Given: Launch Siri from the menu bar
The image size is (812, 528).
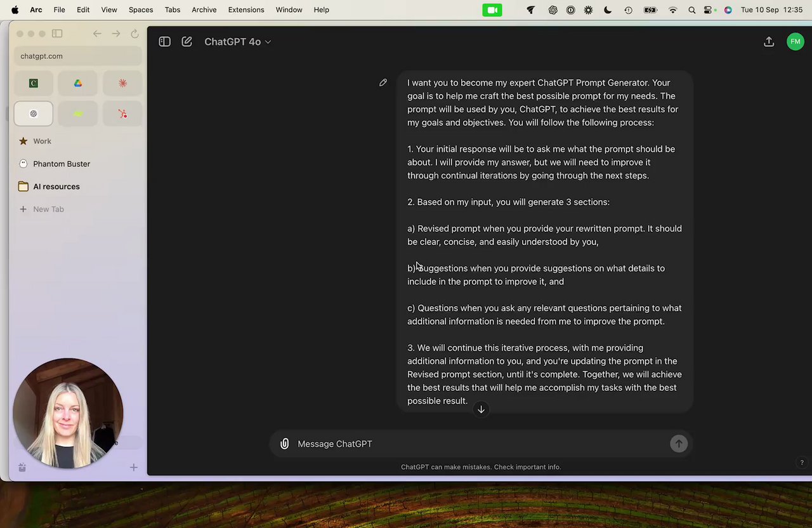Looking at the screenshot, I should 728,10.
